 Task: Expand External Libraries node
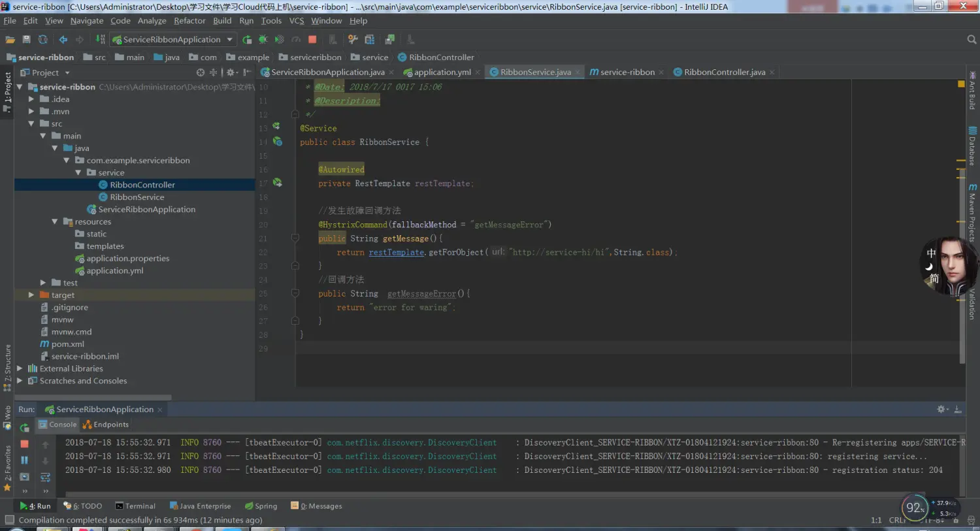click(x=20, y=369)
